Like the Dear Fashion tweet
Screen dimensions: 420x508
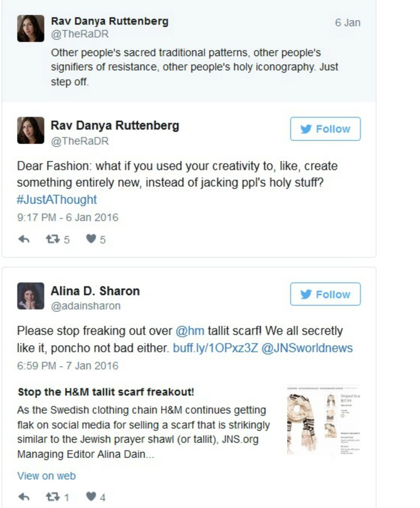[91, 239]
